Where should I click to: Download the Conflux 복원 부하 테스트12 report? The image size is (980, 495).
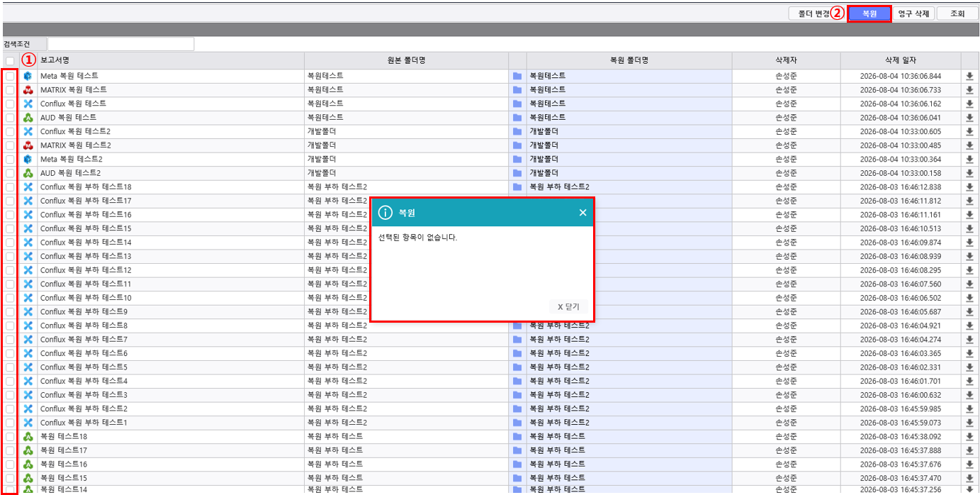click(x=969, y=270)
